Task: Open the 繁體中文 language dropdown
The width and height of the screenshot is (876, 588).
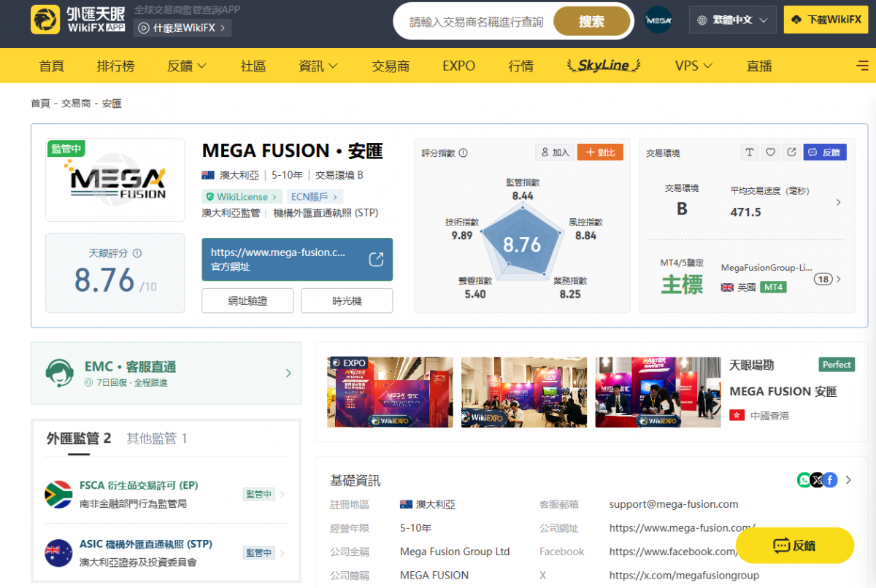Action: 732,20
